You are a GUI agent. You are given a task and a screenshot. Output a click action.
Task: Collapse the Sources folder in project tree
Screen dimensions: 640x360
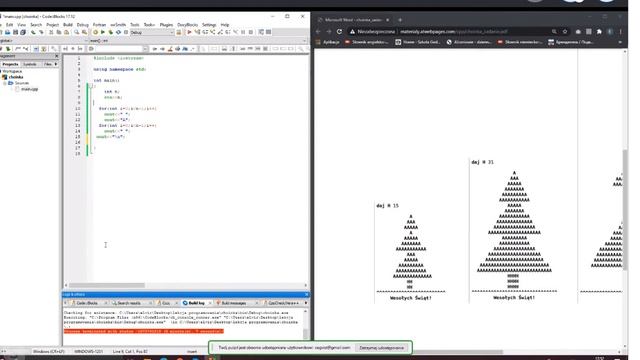coord(5,83)
